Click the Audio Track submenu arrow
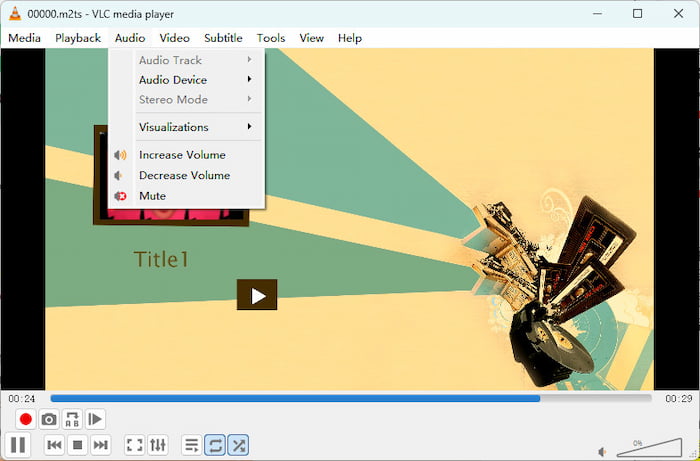The height and width of the screenshot is (461, 700). pyautogui.click(x=250, y=60)
